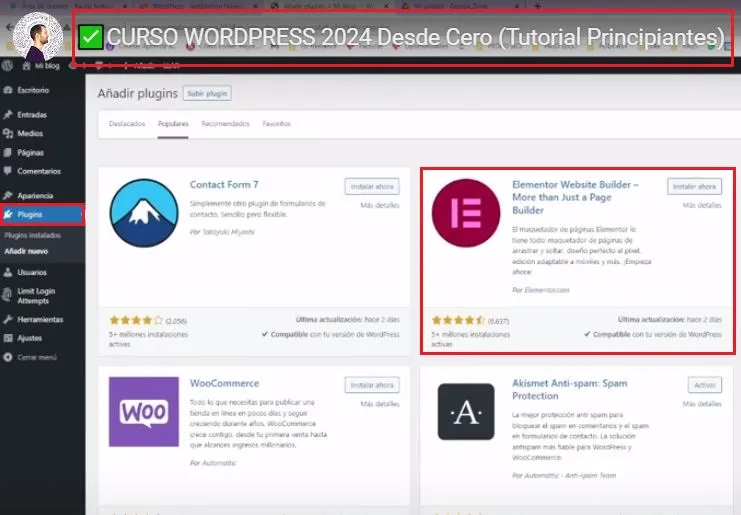Image resolution: width=741 pixels, height=515 pixels.
Task: Activate Akismet with the Activar button
Action: 705,385
